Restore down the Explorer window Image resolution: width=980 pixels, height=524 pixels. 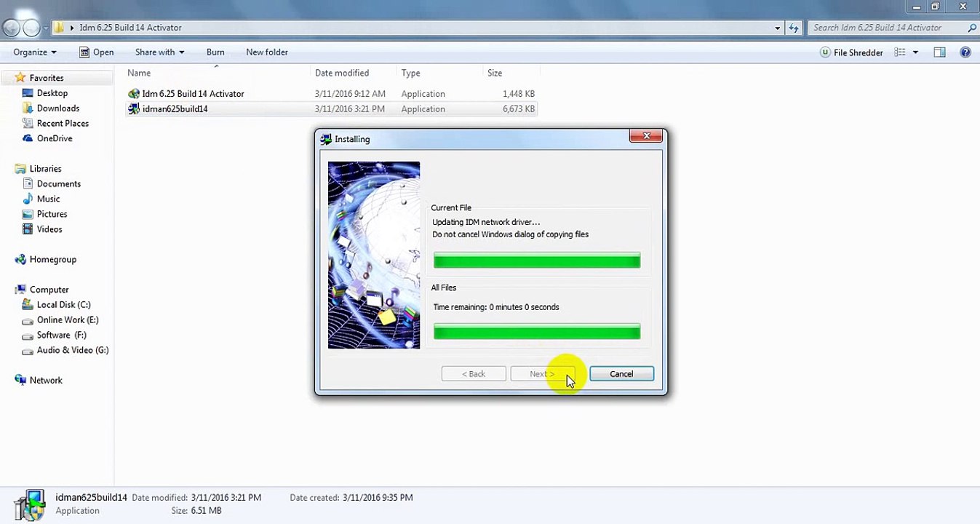pos(936,7)
